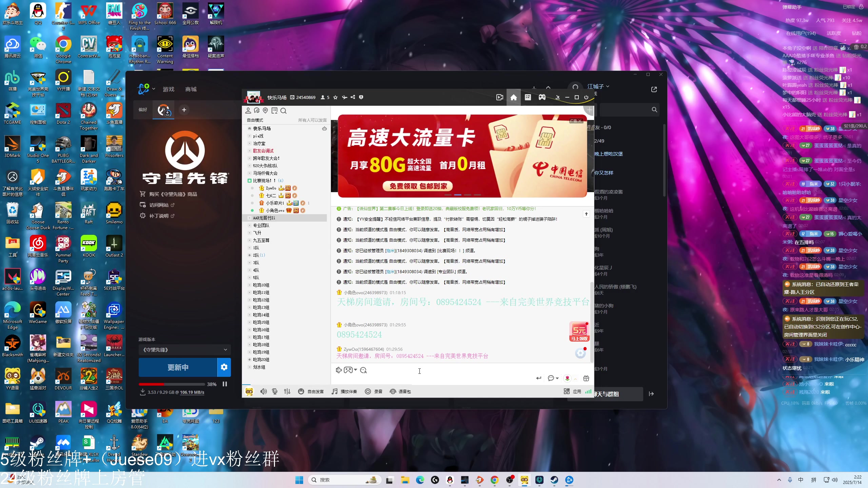Start recording with 录音 button
The image size is (868, 488).
point(374,391)
